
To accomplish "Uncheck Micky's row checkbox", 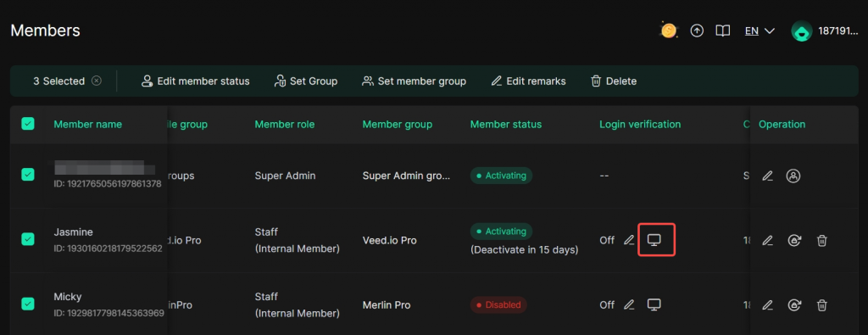I will pos(28,304).
